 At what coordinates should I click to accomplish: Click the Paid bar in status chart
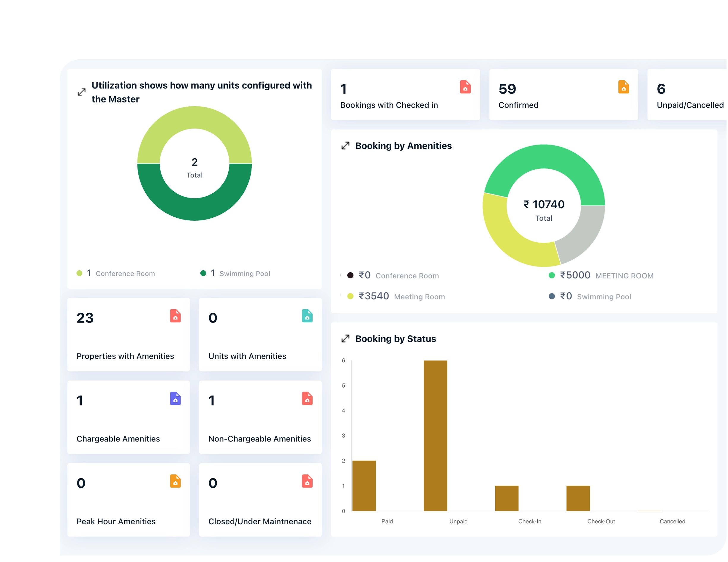[x=364, y=486]
